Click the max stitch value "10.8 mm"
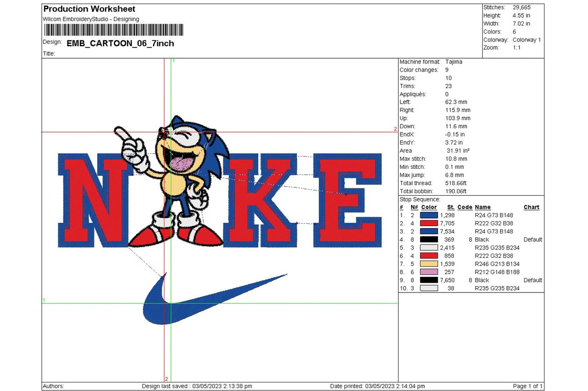This screenshot has height=391, width=588. click(x=456, y=159)
